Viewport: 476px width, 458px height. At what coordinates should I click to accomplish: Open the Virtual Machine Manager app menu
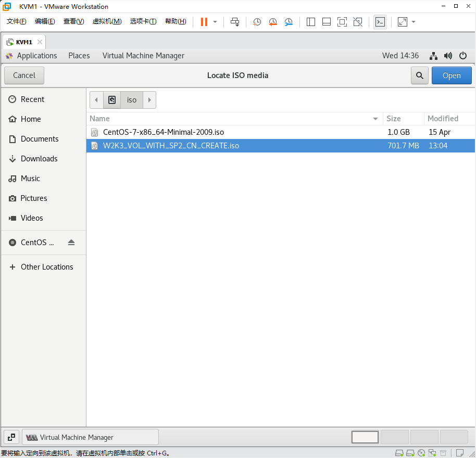point(143,56)
